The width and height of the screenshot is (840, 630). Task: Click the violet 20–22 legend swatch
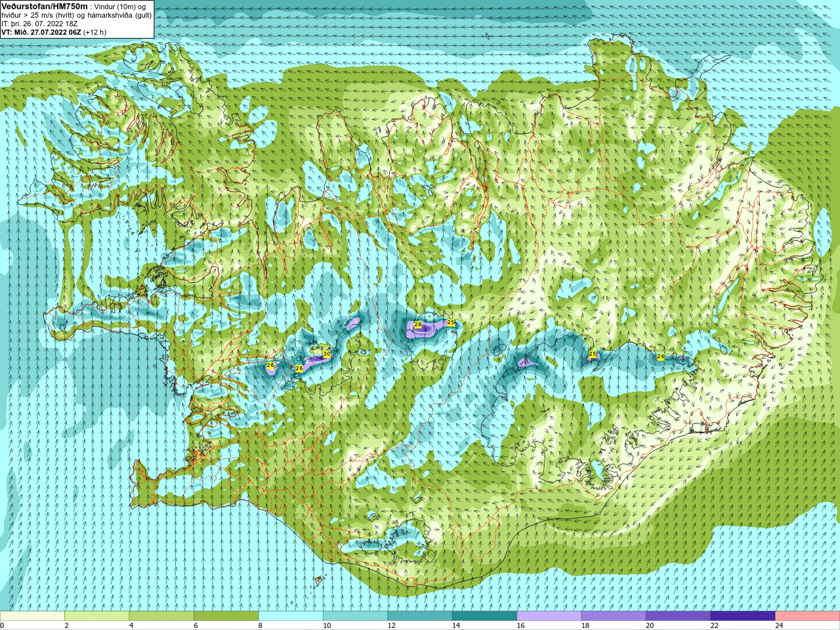(679, 616)
